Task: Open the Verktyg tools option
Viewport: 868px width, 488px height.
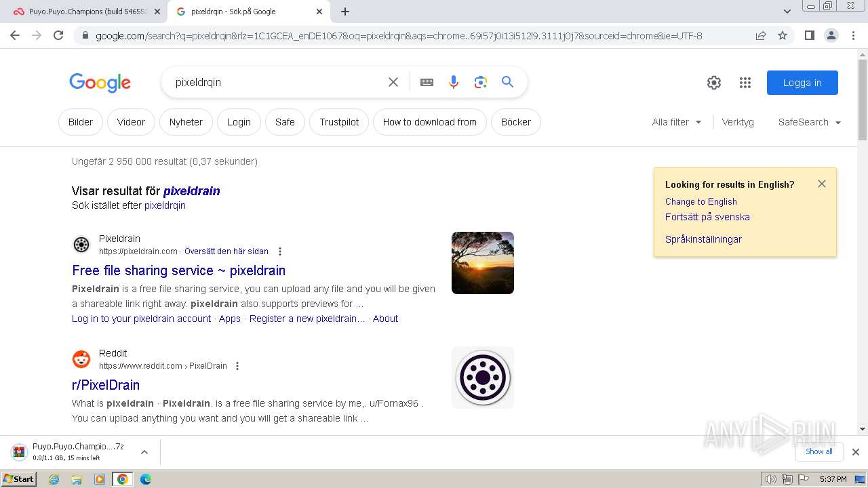Action: tap(738, 122)
